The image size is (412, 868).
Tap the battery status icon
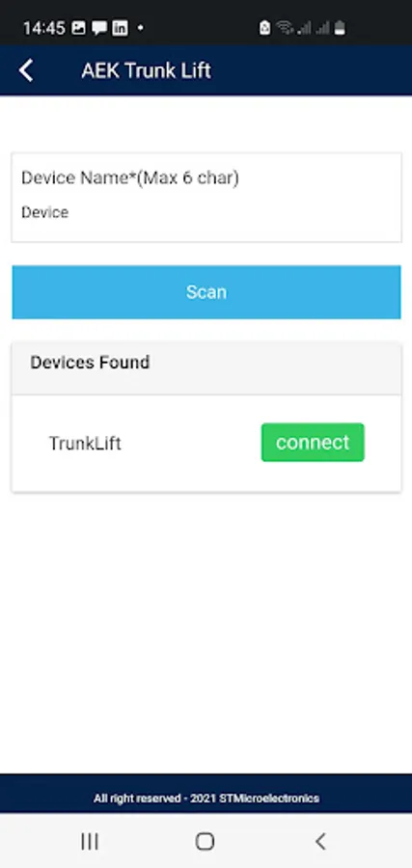(x=340, y=28)
